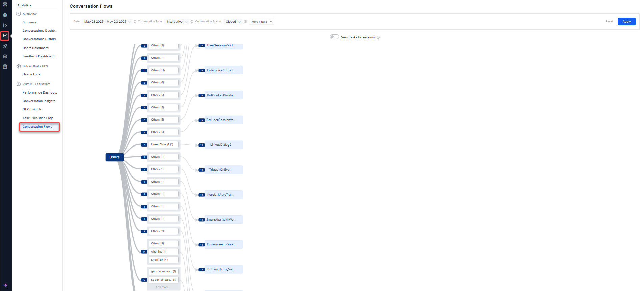Expand Conversation Type Interactive dropdown
Screen dimensions: 644x291
[x=177, y=22]
